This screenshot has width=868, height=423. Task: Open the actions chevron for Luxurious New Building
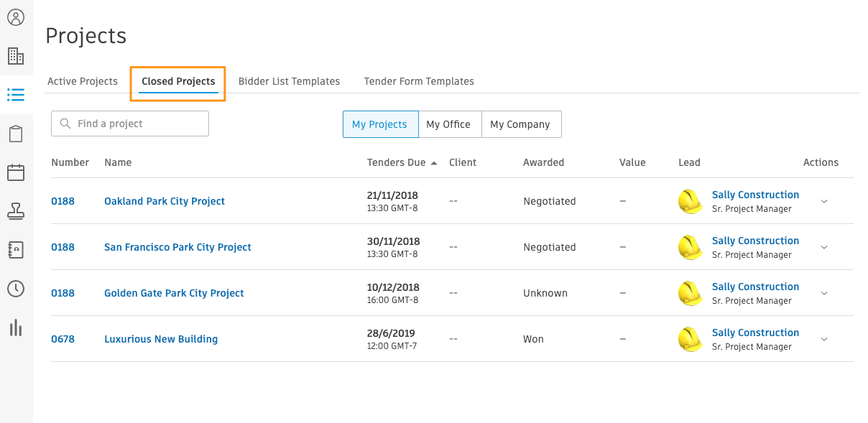[824, 339]
